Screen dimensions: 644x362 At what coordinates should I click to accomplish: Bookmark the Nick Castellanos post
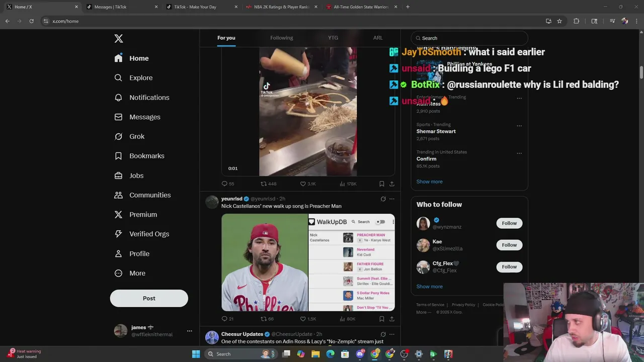[x=382, y=319]
